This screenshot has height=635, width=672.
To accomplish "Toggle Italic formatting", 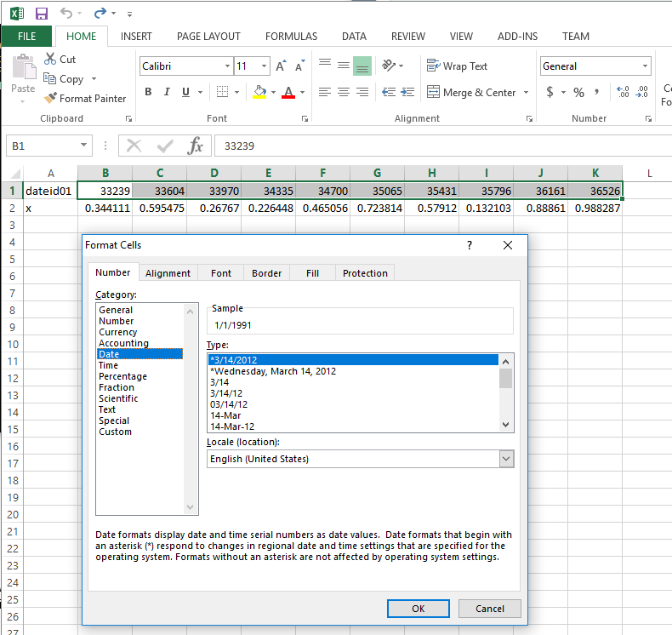I will [x=167, y=92].
